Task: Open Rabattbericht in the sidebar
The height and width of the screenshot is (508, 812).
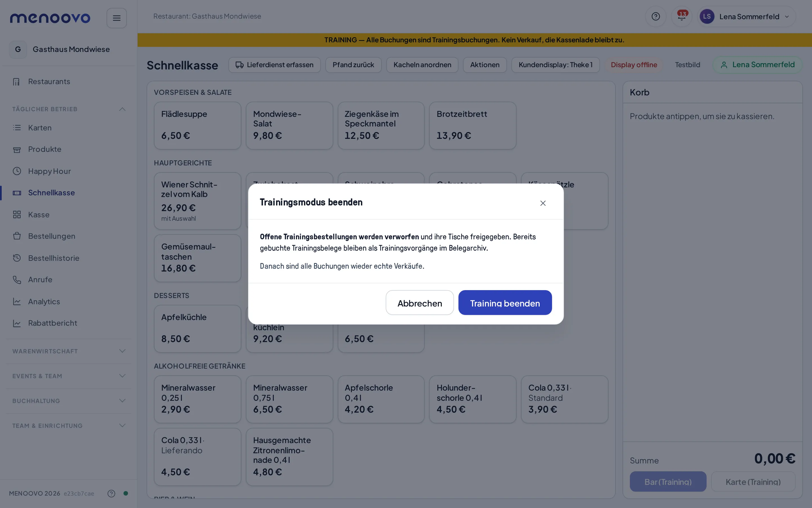Action: (68, 323)
